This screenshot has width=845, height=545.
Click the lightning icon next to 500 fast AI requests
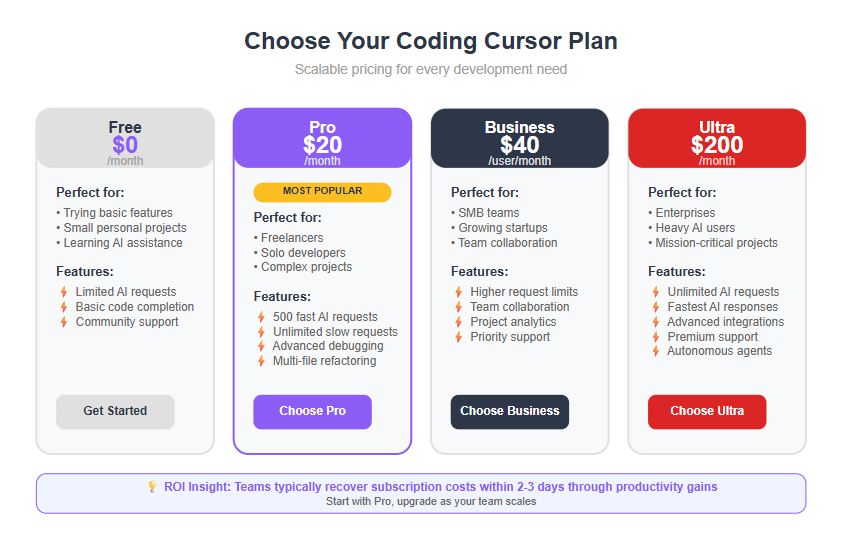pyautogui.click(x=261, y=317)
